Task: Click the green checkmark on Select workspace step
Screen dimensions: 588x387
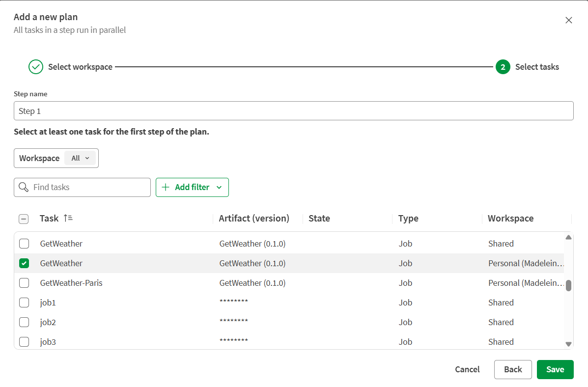Action: coord(35,67)
